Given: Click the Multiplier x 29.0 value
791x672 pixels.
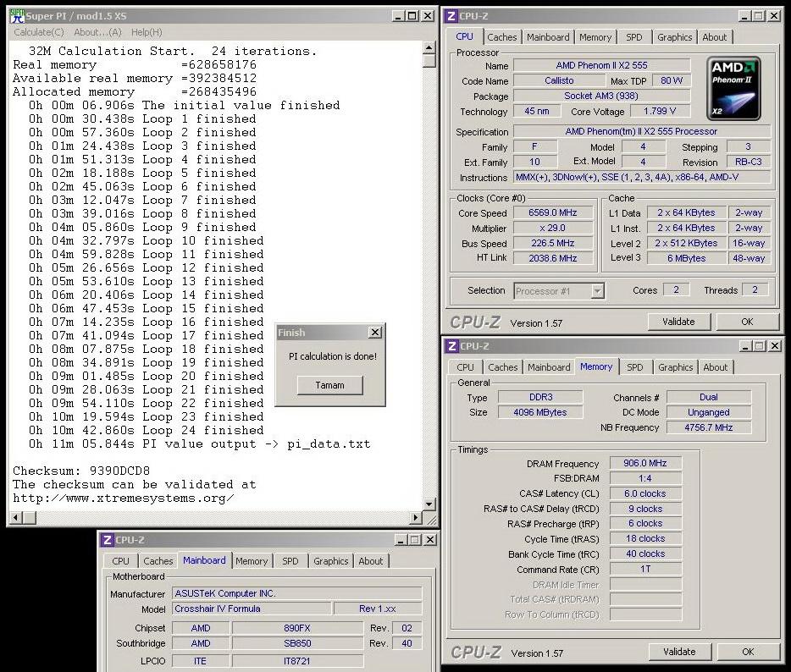Looking at the screenshot, I should tap(552, 228).
